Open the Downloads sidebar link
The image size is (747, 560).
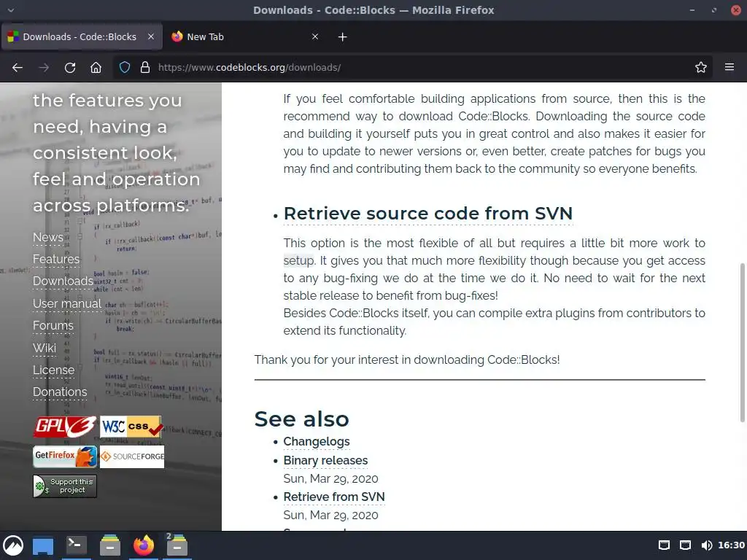63,281
